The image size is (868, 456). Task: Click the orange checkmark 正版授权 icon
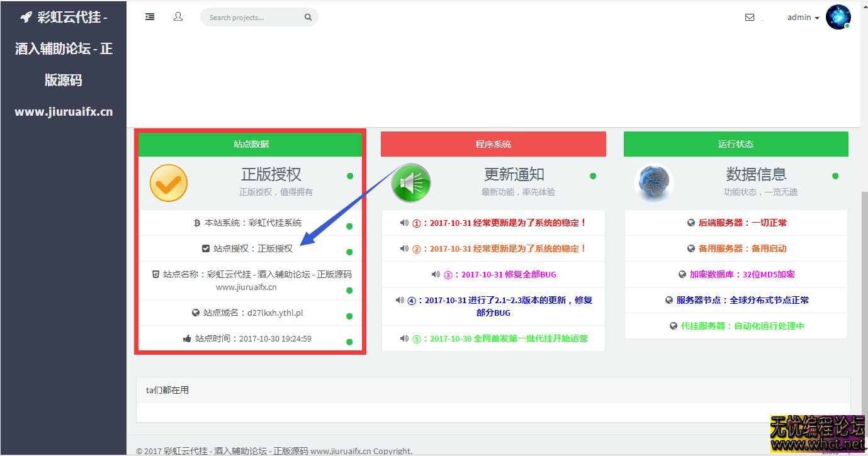(x=169, y=183)
